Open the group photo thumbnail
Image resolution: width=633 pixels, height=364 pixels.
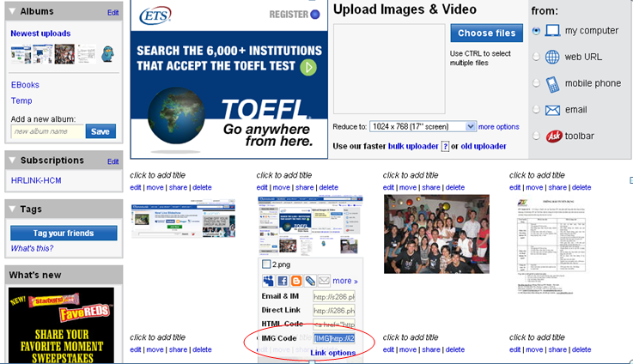click(436, 234)
